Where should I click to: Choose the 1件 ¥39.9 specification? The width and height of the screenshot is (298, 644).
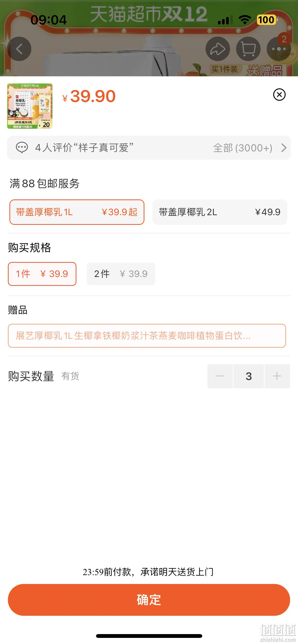42,274
